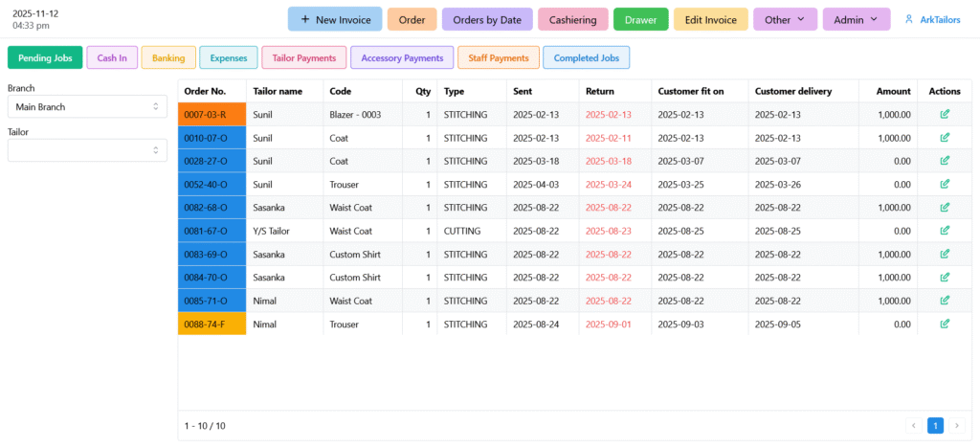This screenshot has width=980, height=448.
Task: Open edit action for order 0010-07-O
Action: (945, 138)
